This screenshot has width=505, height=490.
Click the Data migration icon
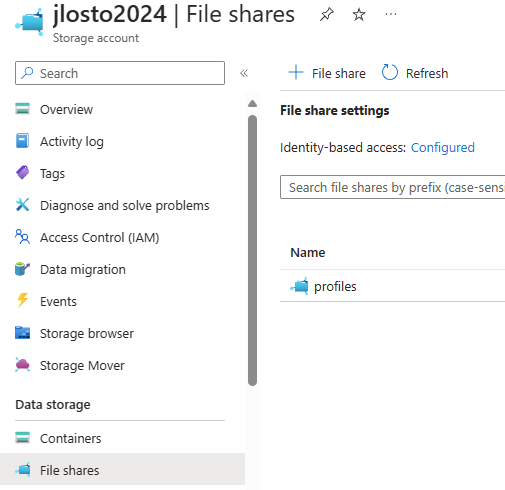22,269
